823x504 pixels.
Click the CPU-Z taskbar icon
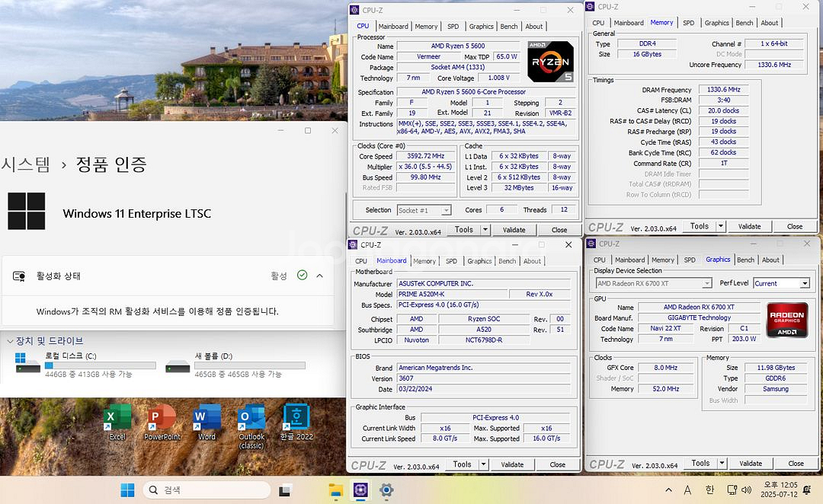360,490
